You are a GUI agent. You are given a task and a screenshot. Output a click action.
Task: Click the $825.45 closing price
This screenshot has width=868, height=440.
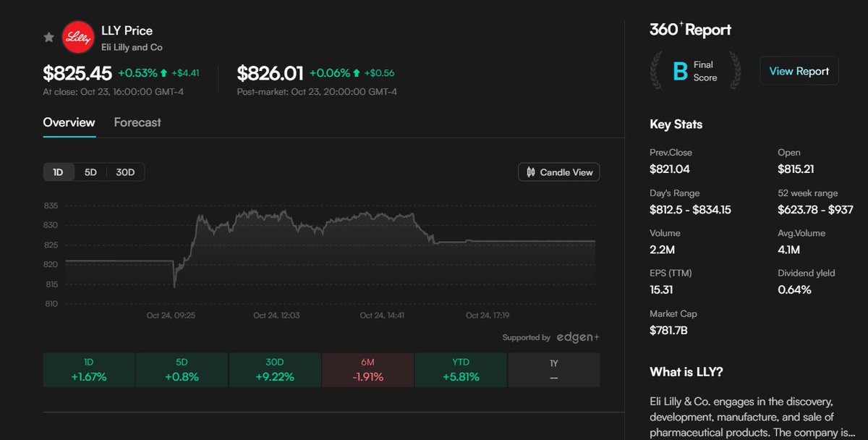pos(77,73)
